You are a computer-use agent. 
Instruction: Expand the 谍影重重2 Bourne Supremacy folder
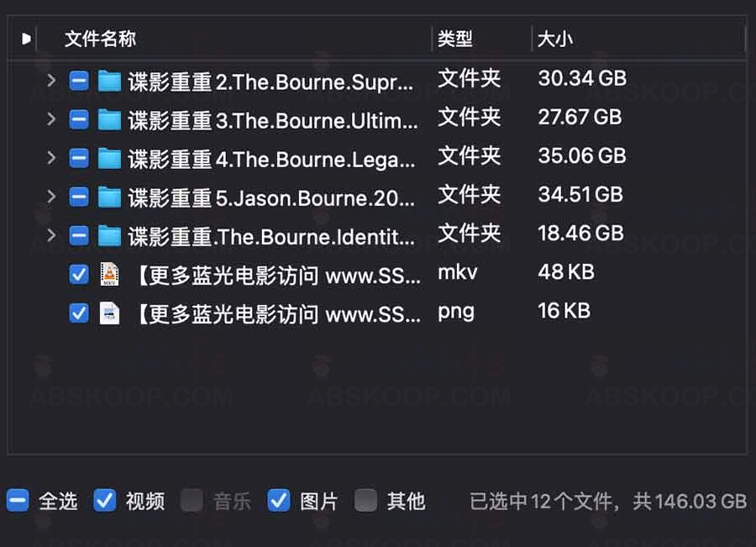click(51, 81)
